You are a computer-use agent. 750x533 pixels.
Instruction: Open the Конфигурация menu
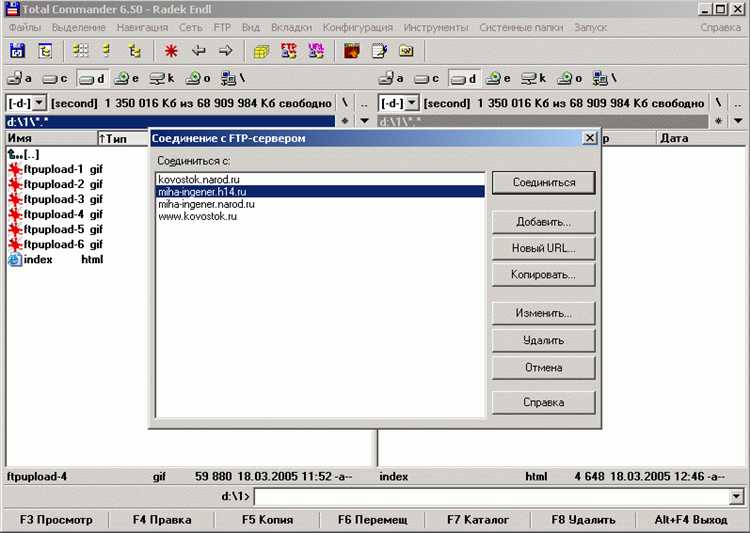coord(357,27)
